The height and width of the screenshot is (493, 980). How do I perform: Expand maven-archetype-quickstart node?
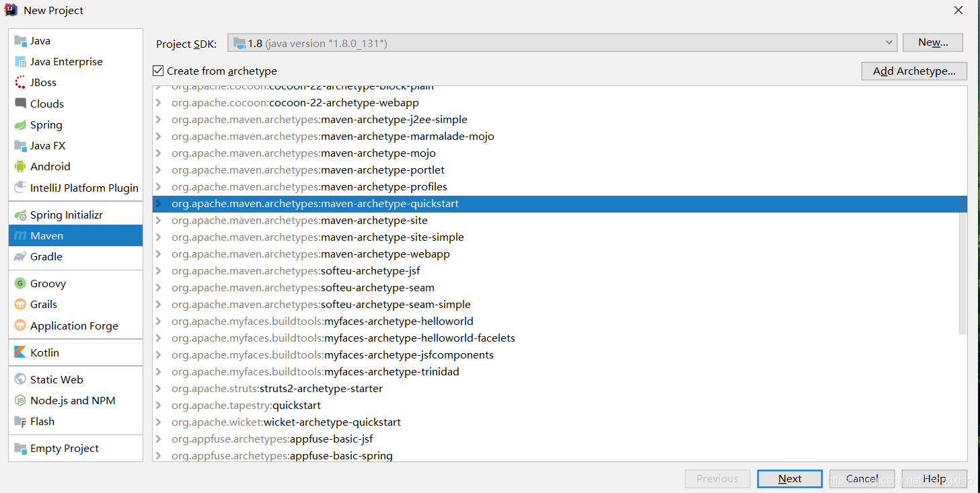click(x=159, y=203)
